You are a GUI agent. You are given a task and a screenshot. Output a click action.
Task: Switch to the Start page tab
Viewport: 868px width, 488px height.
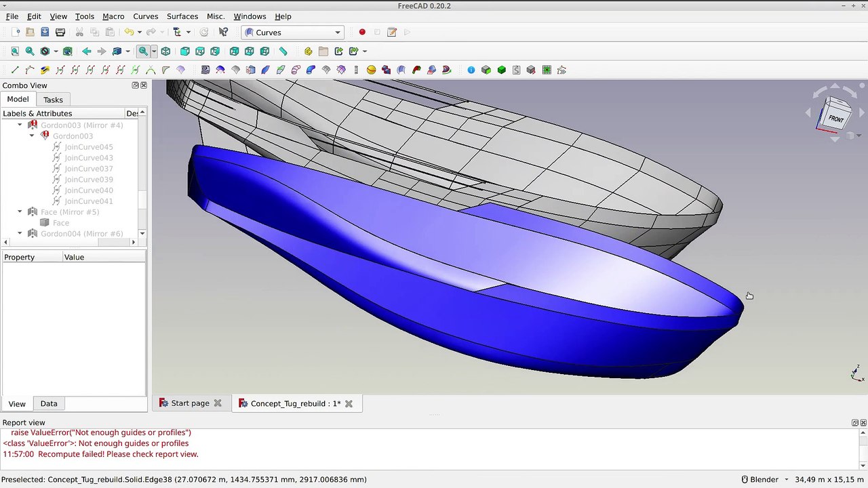pyautogui.click(x=190, y=403)
